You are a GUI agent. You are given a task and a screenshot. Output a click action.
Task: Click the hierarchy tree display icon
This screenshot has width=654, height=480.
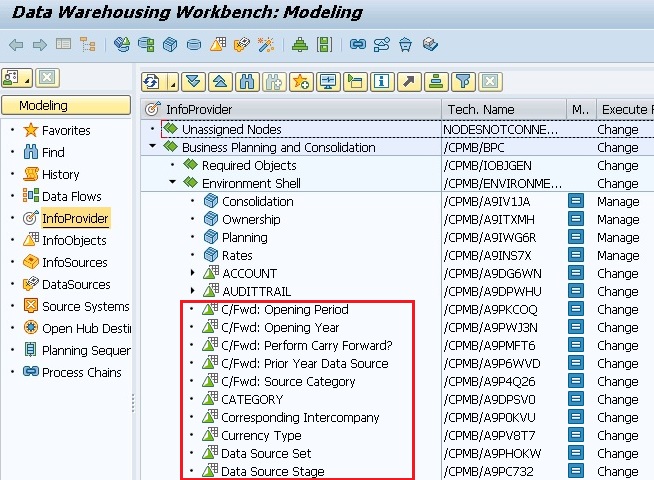click(x=88, y=44)
